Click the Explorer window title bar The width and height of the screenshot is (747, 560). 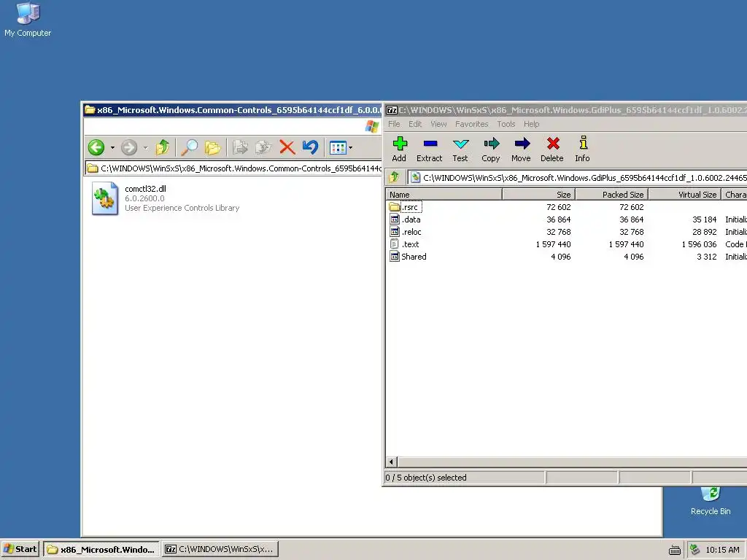(x=231, y=110)
